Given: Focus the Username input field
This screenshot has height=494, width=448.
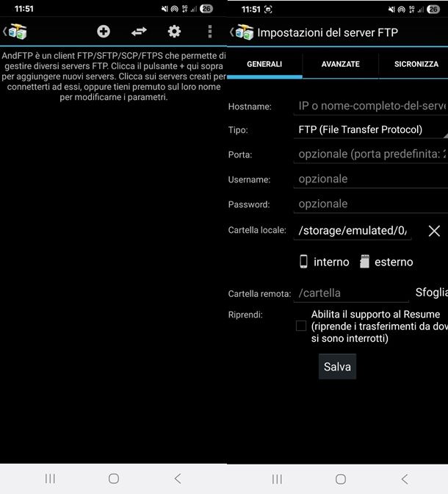Looking at the screenshot, I should 371,179.
